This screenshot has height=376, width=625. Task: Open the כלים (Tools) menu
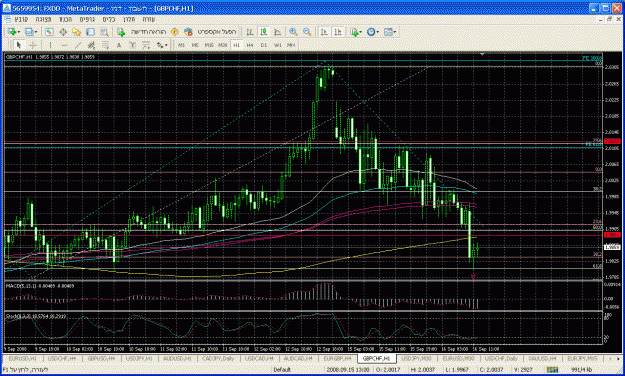(x=109, y=19)
